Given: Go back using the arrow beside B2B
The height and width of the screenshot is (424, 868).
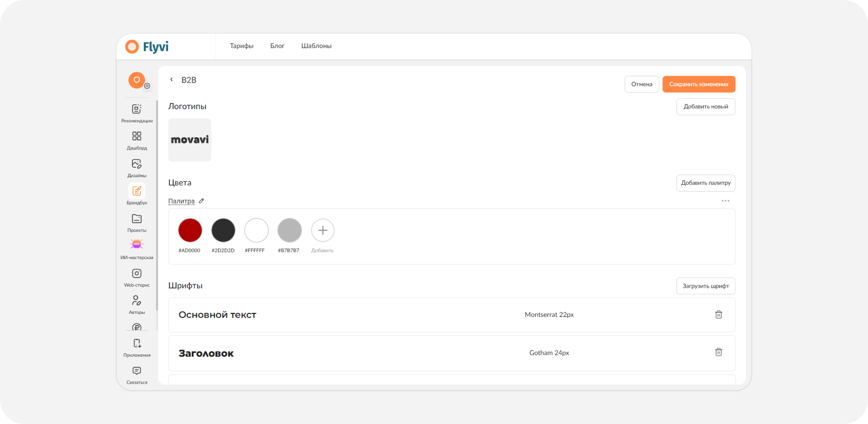Looking at the screenshot, I should (x=171, y=80).
